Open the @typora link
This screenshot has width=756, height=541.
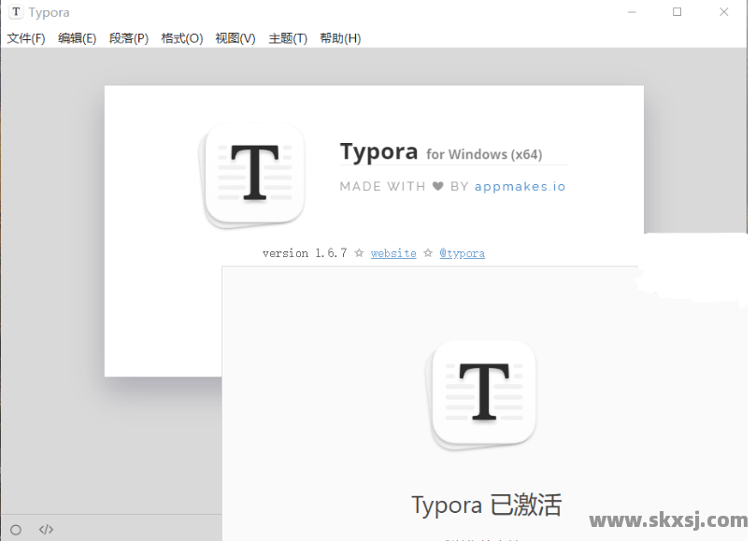462,252
